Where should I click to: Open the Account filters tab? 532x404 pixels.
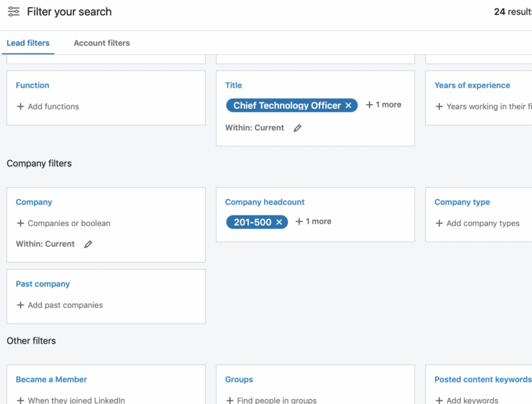[102, 43]
